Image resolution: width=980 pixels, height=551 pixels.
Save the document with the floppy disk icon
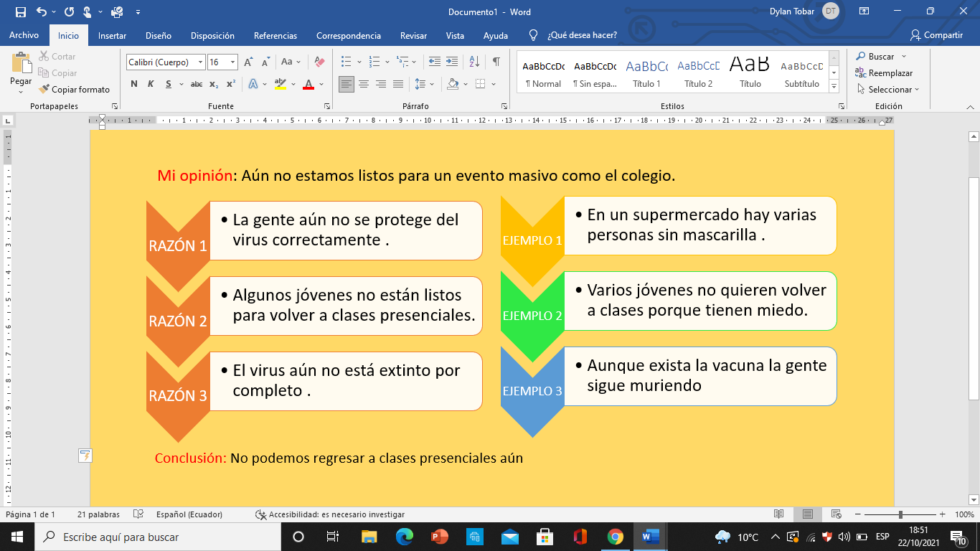tap(20, 11)
